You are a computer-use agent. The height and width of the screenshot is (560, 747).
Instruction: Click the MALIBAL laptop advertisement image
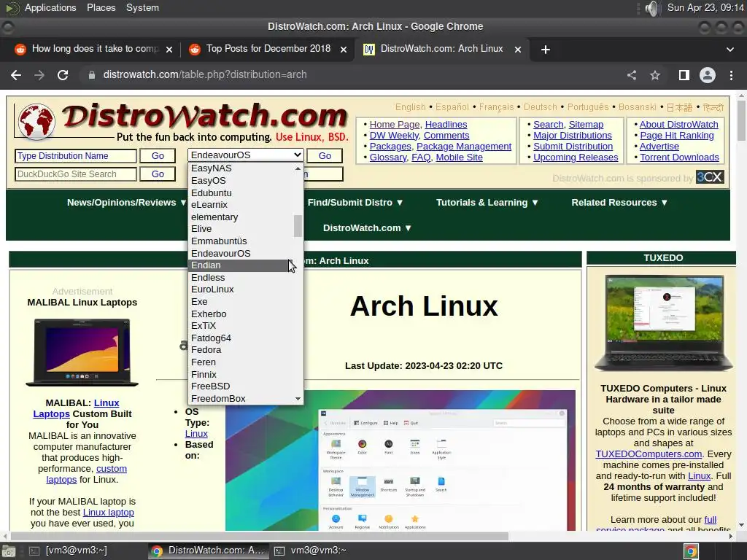click(82, 352)
